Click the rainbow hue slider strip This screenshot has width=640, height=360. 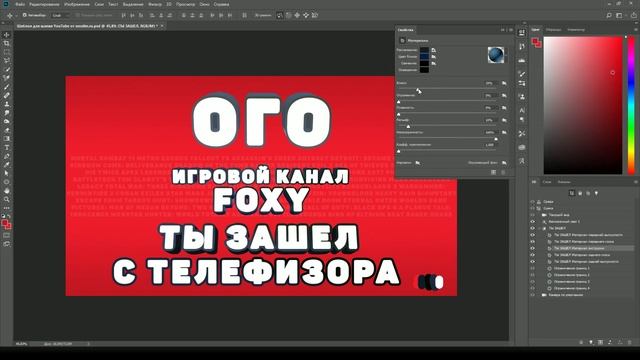pyautogui.click(x=631, y=105)
